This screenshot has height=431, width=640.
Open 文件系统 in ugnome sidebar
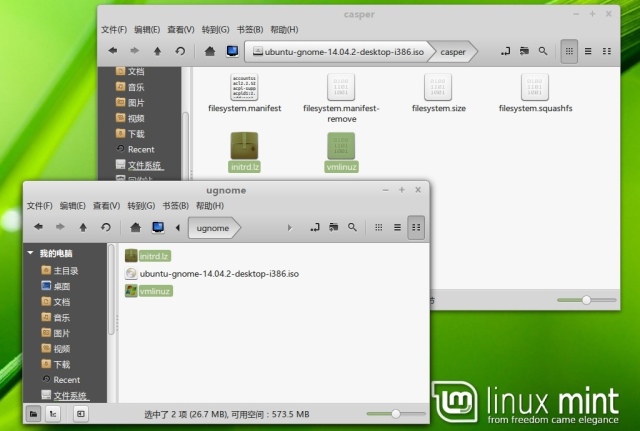[x=65, y=395]
